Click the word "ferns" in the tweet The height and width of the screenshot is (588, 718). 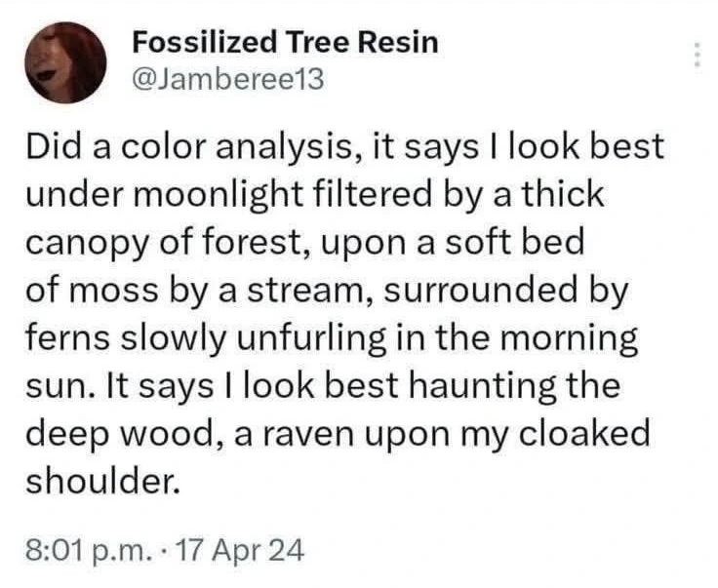click(62, 337)
